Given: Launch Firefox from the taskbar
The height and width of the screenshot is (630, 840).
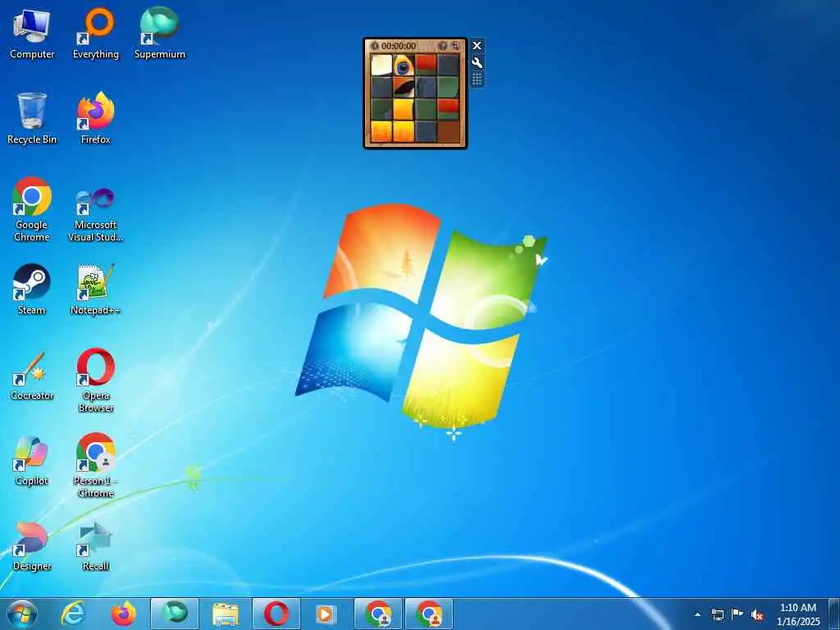Looking at the screenshot, I should click(123, 614).
